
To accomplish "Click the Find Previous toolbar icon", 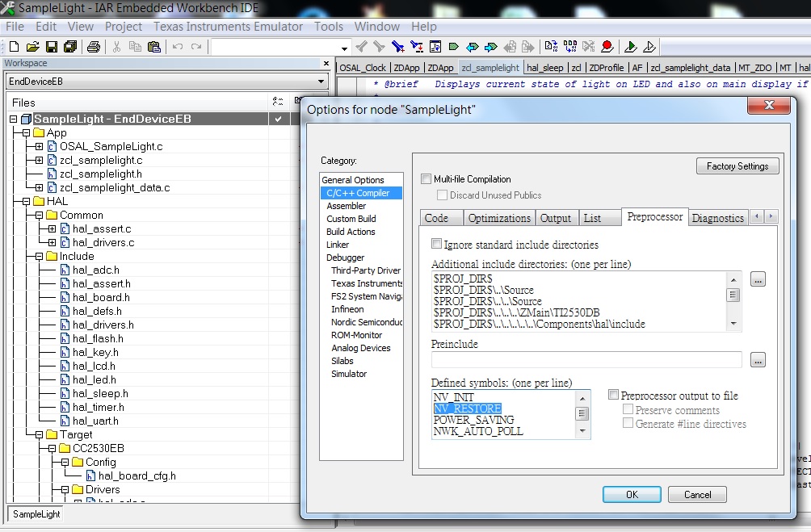I will pyautogui.click(x=362, y=47).
